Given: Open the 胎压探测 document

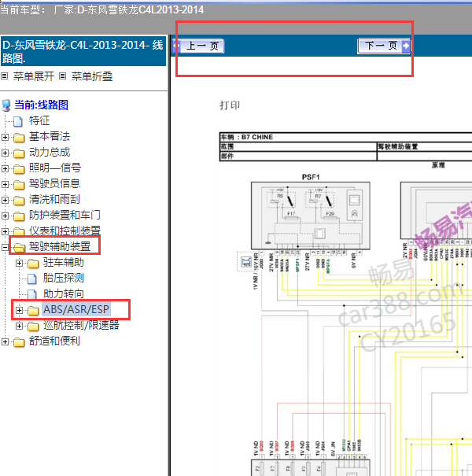Looking at the screenshot, I should pyautogui.click(x=64, y=278).
